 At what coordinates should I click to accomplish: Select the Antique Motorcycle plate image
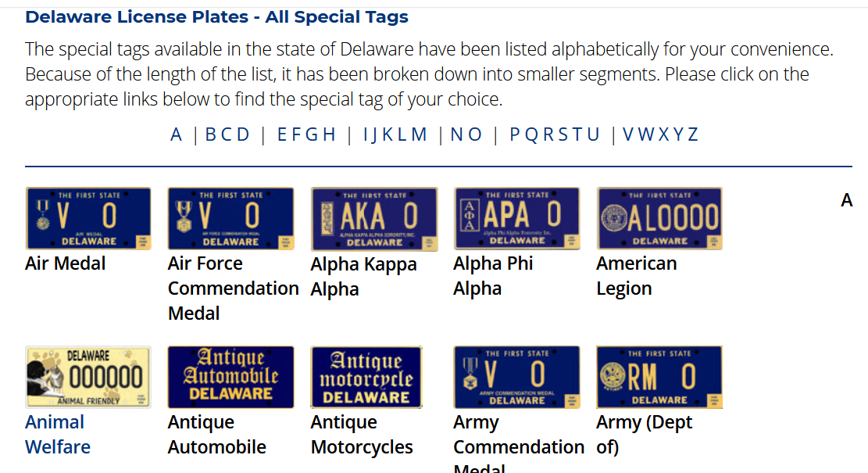(366, 377)
